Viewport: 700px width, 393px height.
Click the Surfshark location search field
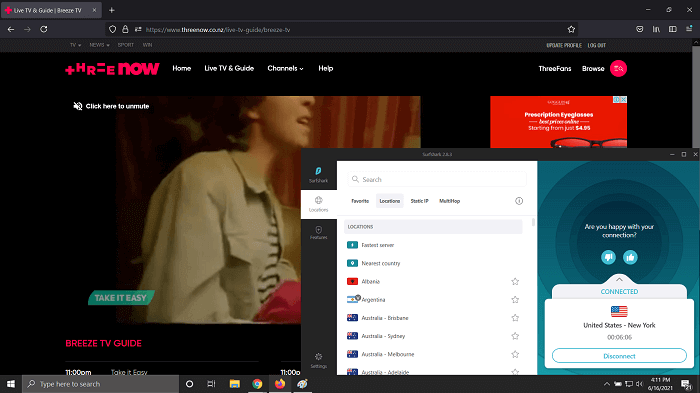pyautogui.click(x=437, y=179)
